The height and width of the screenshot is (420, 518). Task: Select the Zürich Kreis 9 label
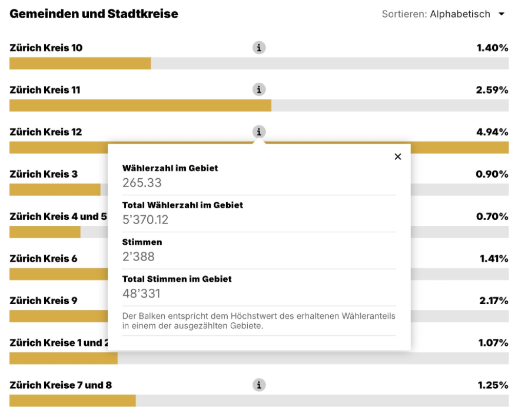[x=44, y=301]
